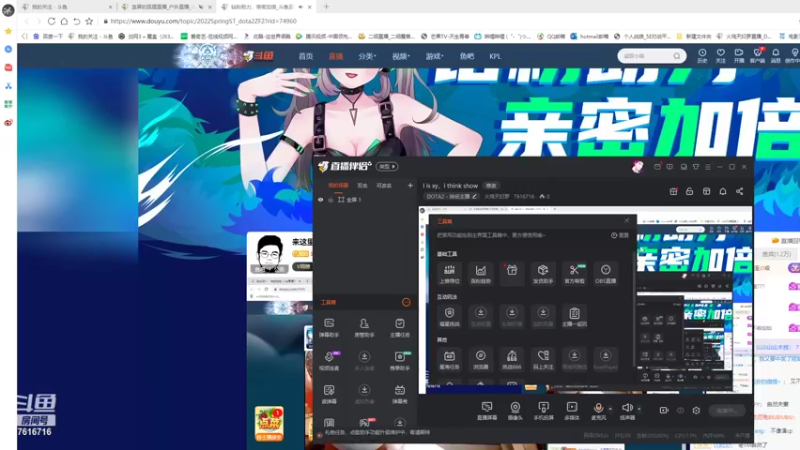This screenshot has height=450, width=800.
Task: Click the 浏览器 tool in toolbox dialog
Action: [x=481, y=359]
